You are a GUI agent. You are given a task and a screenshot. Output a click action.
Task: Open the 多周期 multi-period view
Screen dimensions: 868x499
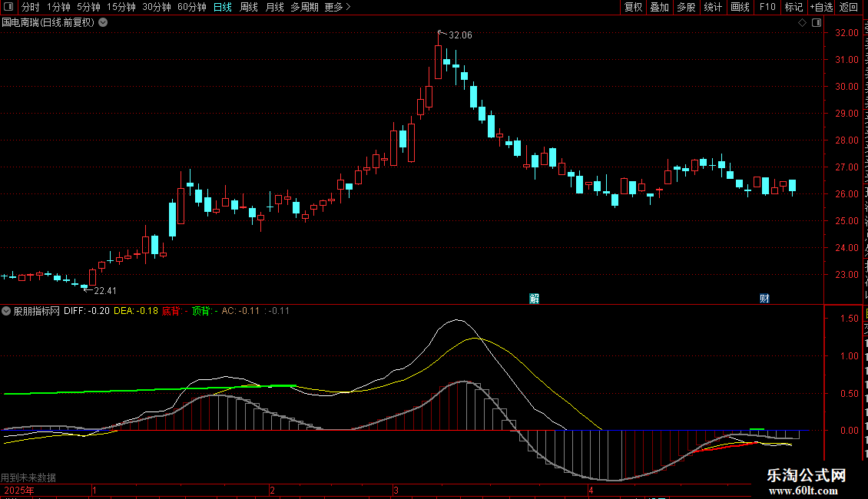[x=304, y=7]
